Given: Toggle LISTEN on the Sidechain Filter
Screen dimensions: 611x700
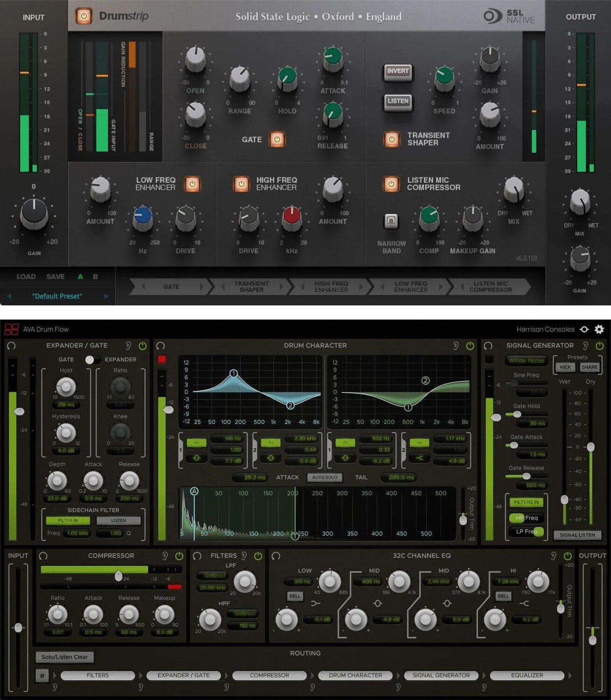Looking at the screenshot, I should coord(119,520).
